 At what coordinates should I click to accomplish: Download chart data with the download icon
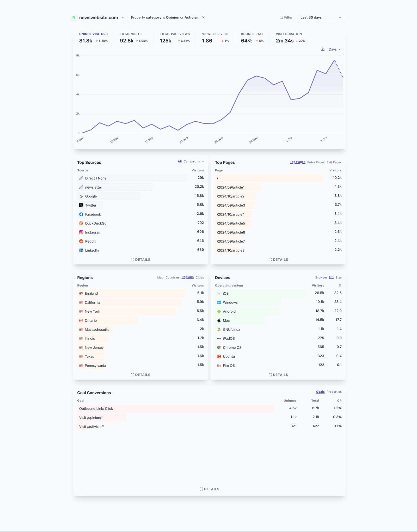tap(323, 49)
